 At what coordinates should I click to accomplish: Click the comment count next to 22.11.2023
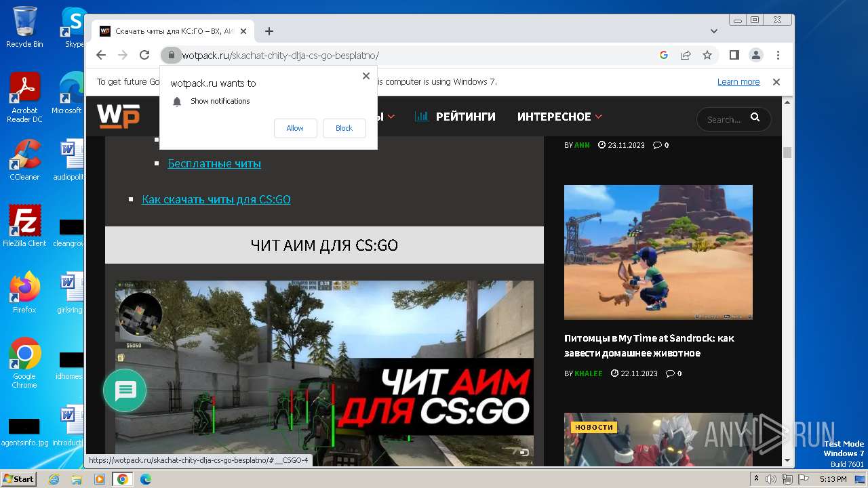(x=674, y=373)
